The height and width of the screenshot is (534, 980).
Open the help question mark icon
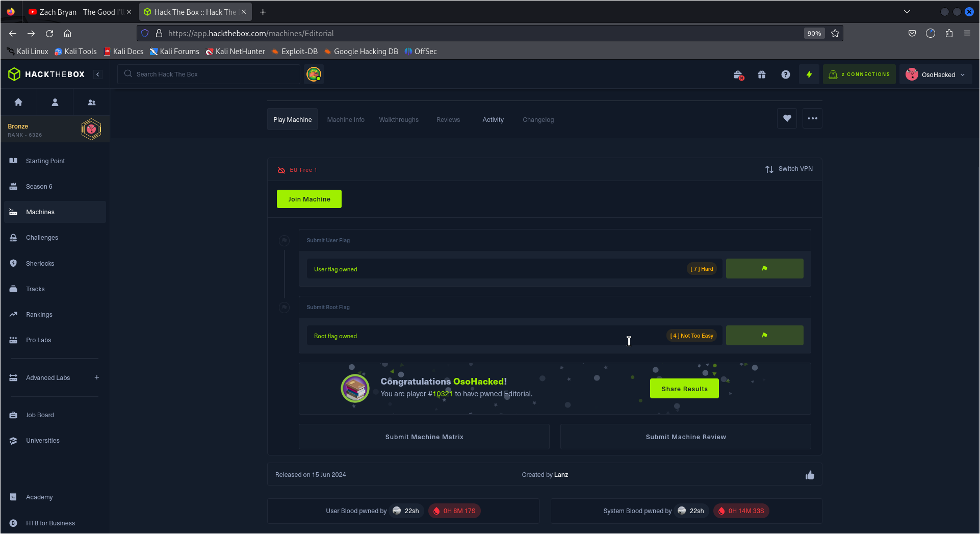tap(786, 74)
